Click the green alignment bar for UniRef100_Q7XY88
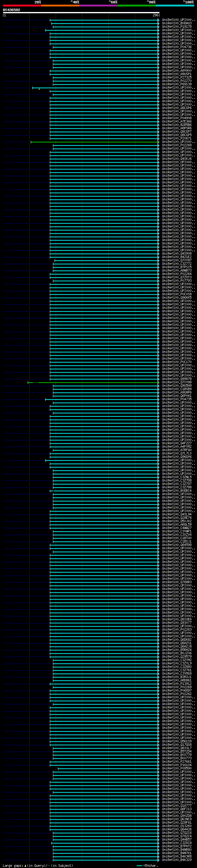The height and width of the screenshot is (868, 197). 93,382
